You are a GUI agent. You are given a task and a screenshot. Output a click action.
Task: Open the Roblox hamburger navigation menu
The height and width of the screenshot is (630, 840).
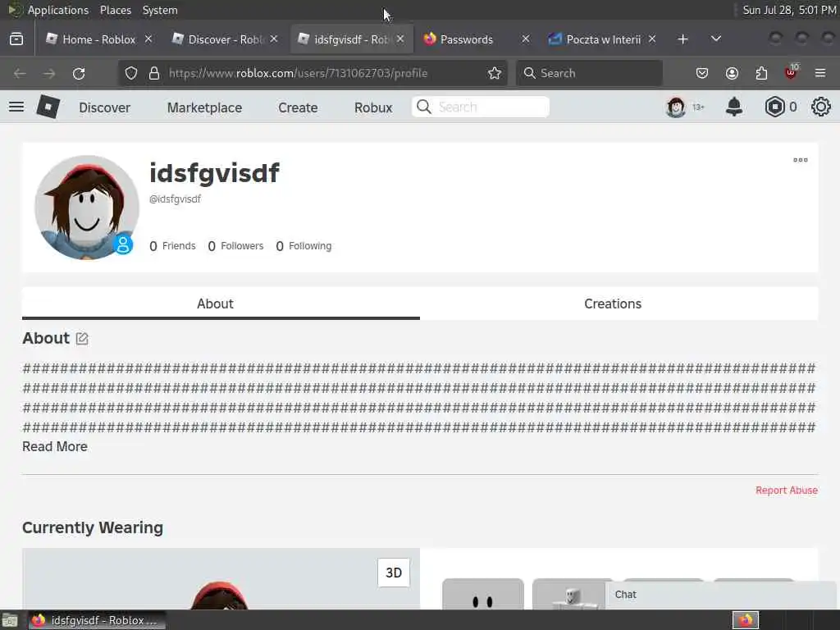16,107
